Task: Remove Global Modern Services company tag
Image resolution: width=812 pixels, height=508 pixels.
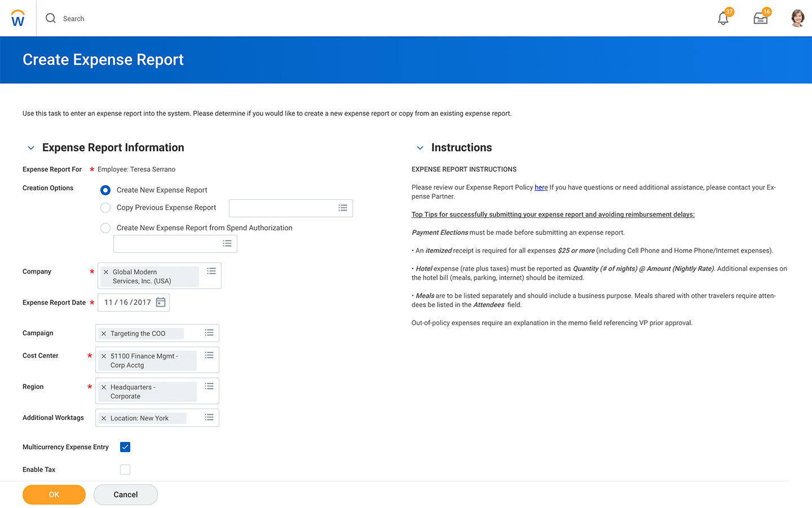Action: (106, 272)
